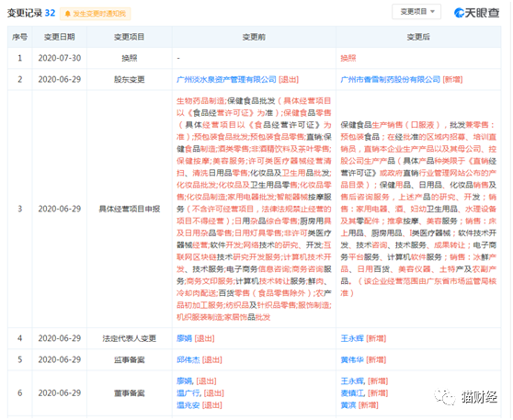Open 广州淡水泉资产管理有限公司 company link
Image resolution: width=513 pixels, height=420 pixels.
(x=226, y=79)
